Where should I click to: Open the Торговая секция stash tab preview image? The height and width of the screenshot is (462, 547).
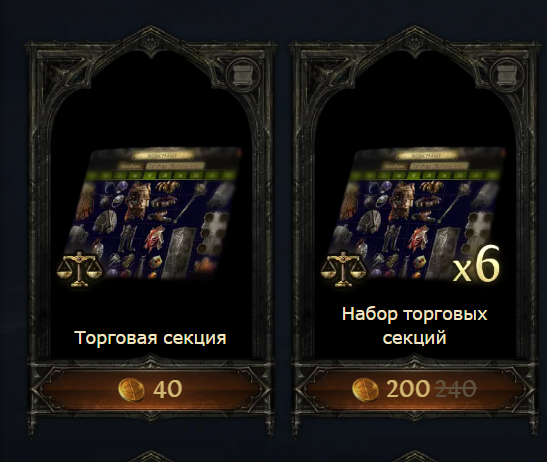coord(153,213)
